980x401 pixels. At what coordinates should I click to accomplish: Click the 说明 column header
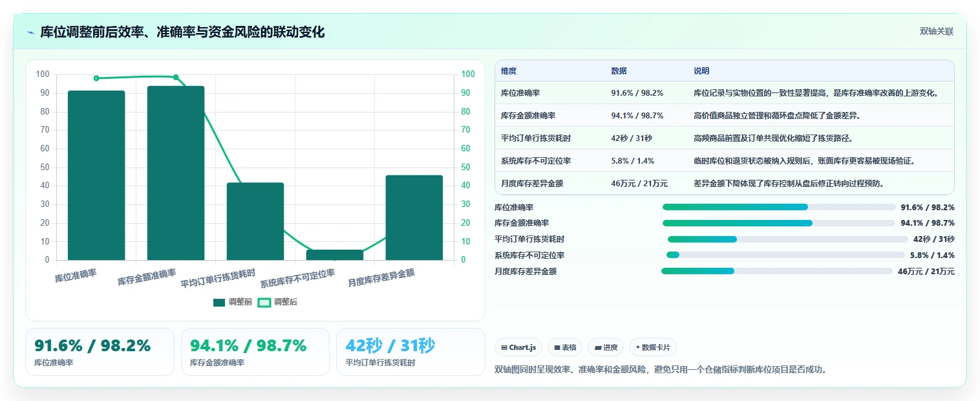point(701,71)
